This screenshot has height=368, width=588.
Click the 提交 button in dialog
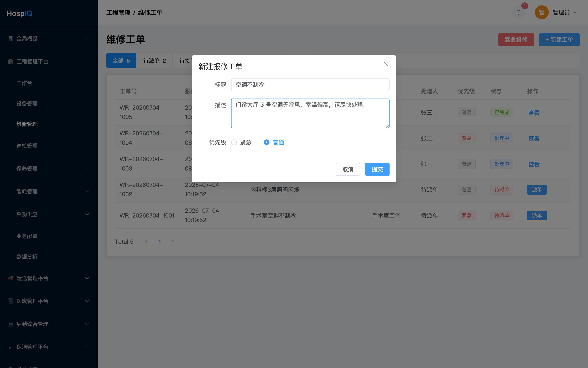tap(377, 169)
